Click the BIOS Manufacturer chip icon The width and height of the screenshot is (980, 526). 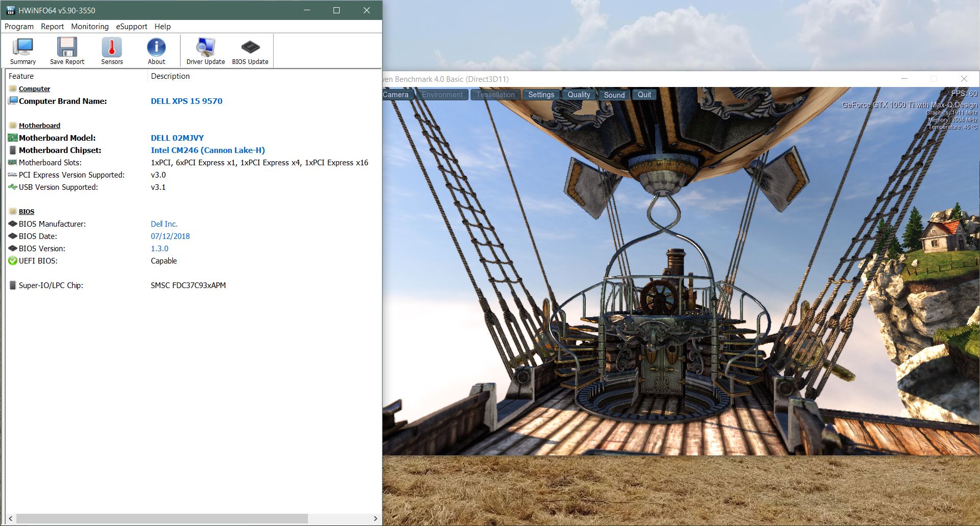tap(13, 224)
